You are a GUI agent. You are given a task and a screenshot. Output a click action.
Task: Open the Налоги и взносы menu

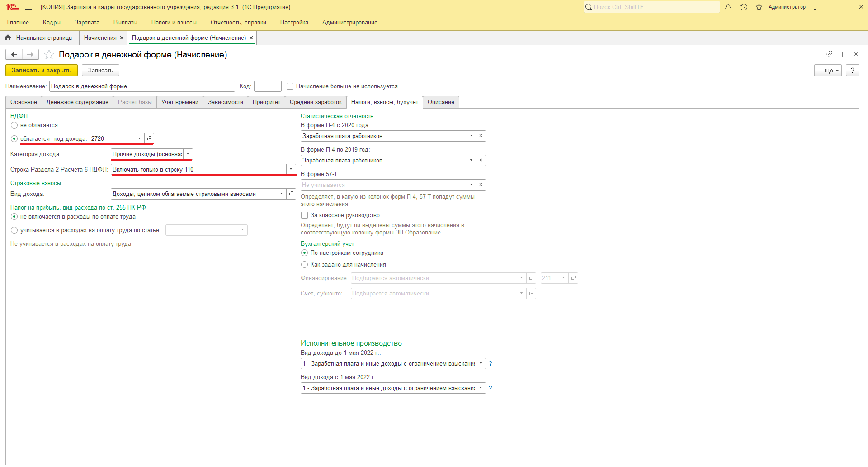(174, 22)
